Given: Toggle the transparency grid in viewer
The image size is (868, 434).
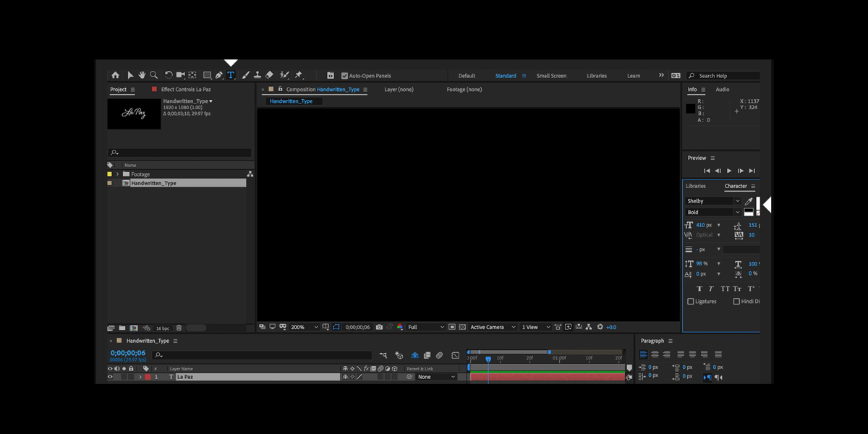Looking at the screenshot, I should coord(462,327).
